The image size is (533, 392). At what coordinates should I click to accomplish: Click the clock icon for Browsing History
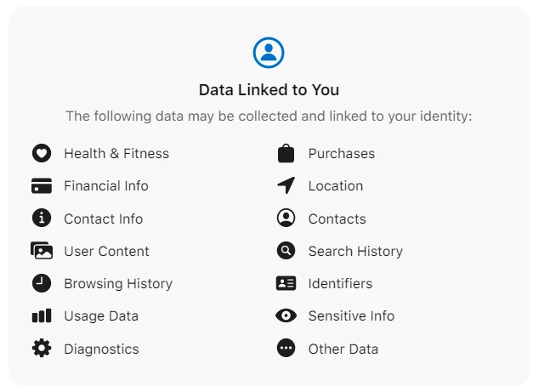point(41,283)
